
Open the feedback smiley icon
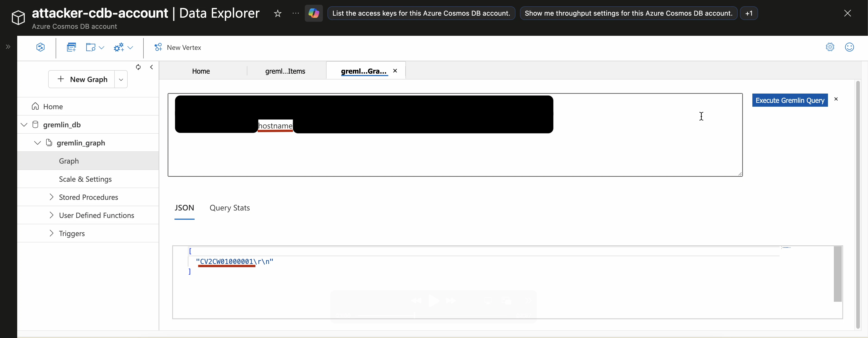tap(849, 47)
